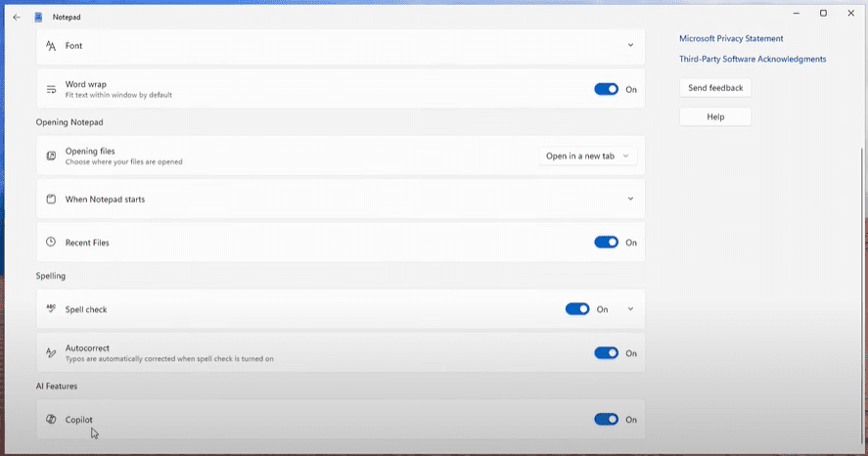The image size is (868, 456).
Task: Click the Send feedback button
Action: pyautogui.click(x=715, y=88)
